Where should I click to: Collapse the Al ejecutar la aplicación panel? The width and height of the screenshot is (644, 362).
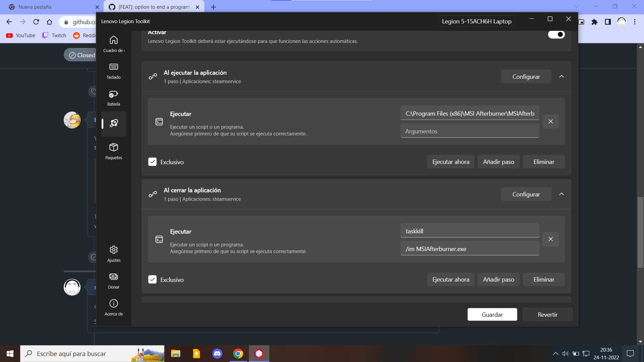(x=562, y=76)
